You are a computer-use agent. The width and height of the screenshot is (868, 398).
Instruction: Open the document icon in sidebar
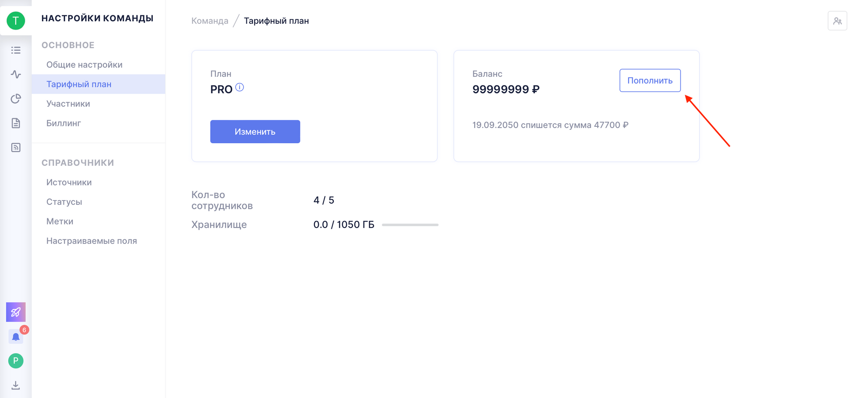click(x=16, y=123)
